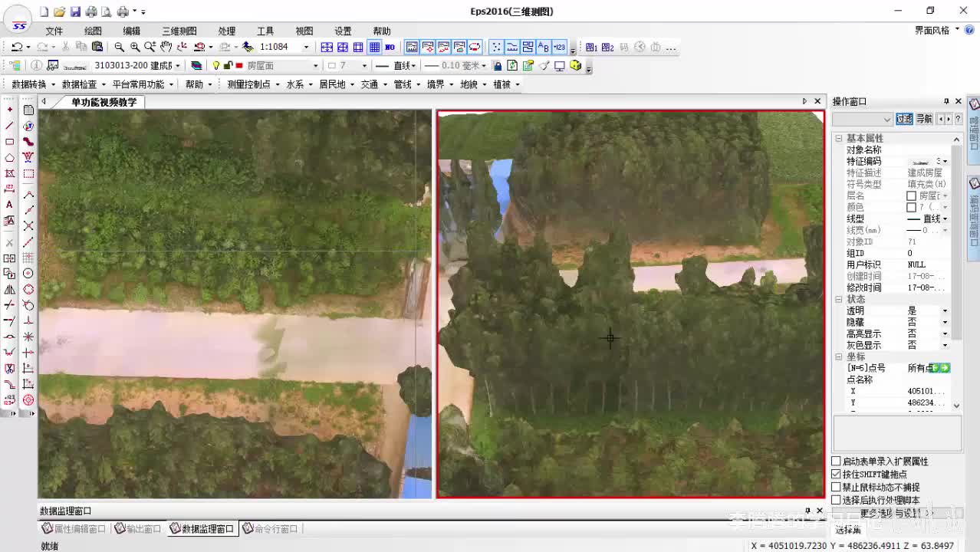Click the +123 elevation label icon
This screenshot has height=552, width=980.
point(559,47)
